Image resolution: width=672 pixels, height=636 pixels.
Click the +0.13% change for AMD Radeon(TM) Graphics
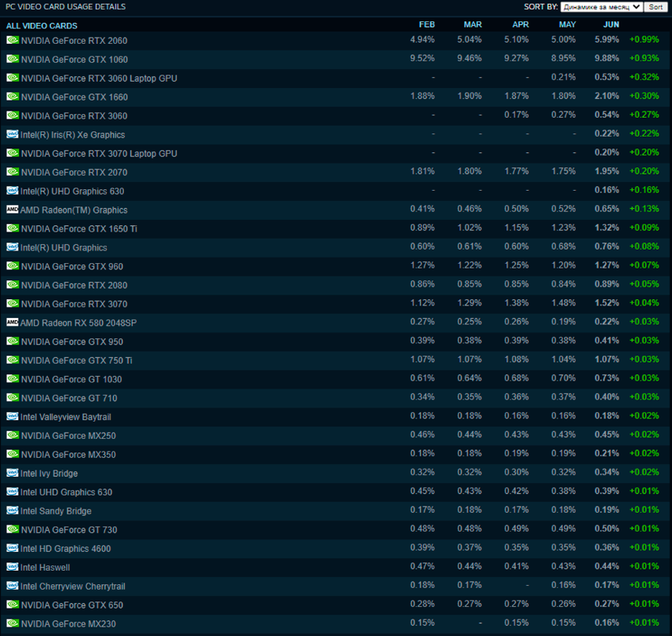644,209
